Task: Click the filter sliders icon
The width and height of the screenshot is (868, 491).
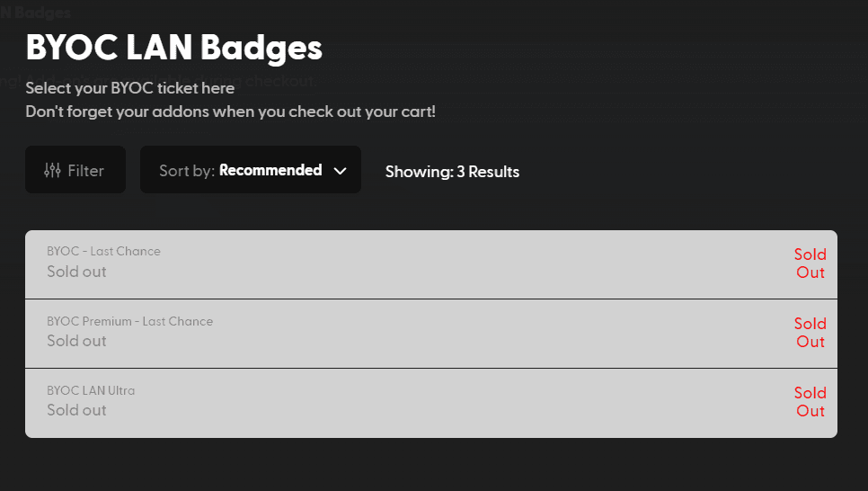Action: pos(52,170)
